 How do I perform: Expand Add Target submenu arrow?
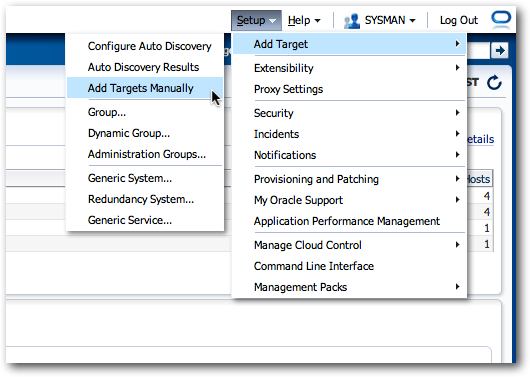457,44
